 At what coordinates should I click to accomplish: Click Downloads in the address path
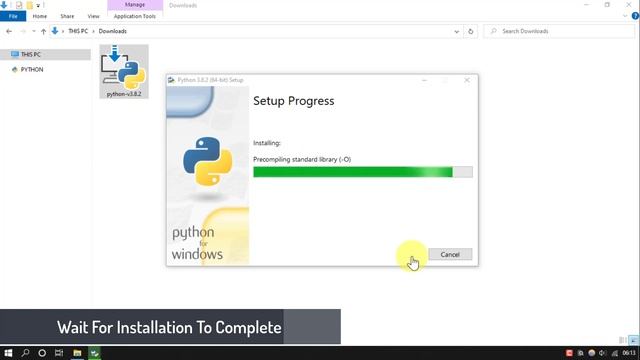pos(113,31)
